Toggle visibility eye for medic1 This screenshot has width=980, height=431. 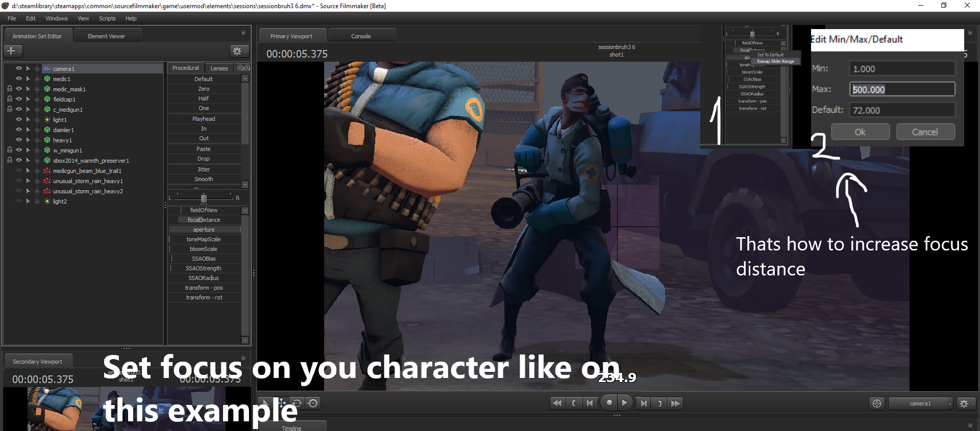click(x=19, y=79)
